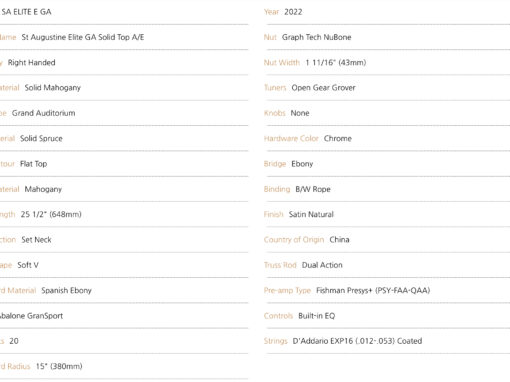The image size is (510, 382).
Task: Click the Soft V neck shape text
Action: [28, 265]
